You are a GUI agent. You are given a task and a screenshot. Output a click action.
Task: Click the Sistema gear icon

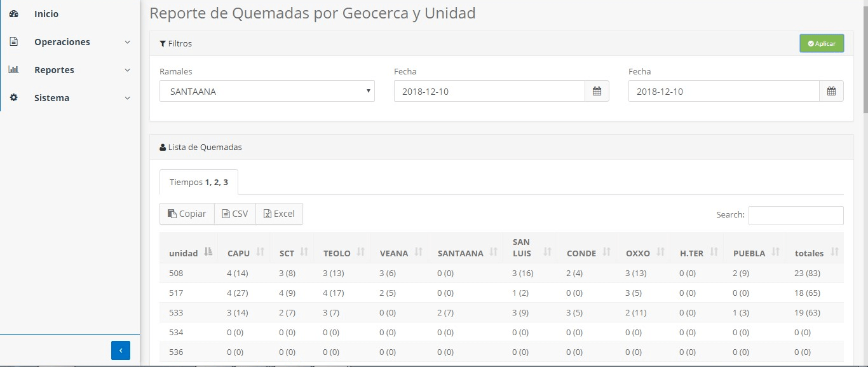(13, 98)
